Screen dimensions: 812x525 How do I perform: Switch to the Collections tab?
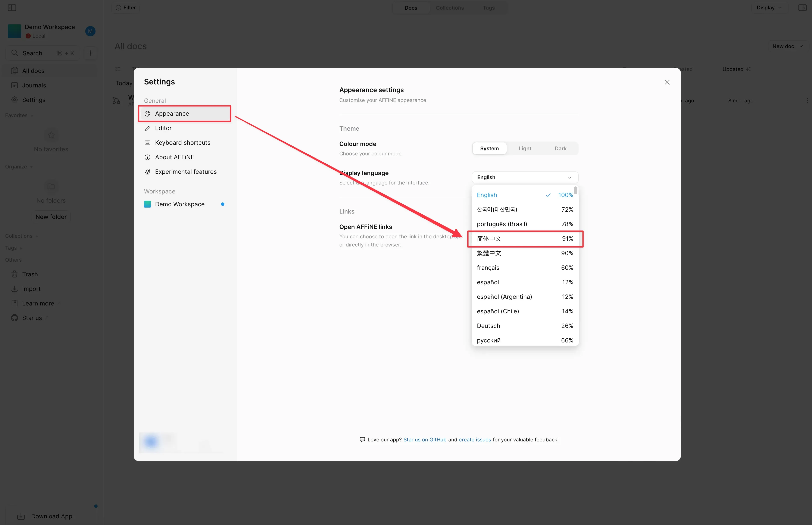point(449,7)
